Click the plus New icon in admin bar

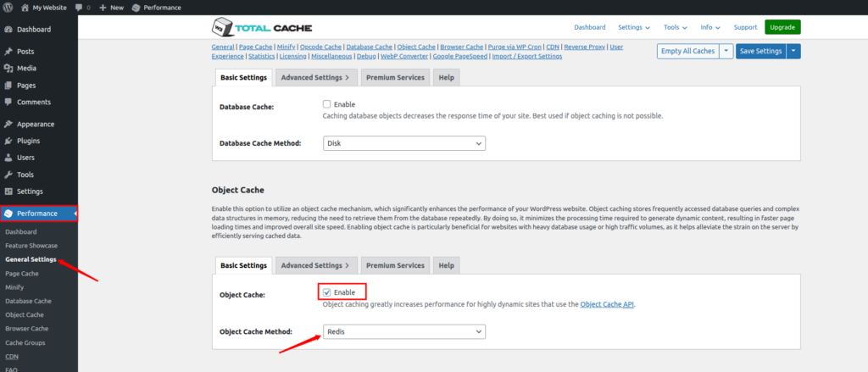tap(103, 8)
